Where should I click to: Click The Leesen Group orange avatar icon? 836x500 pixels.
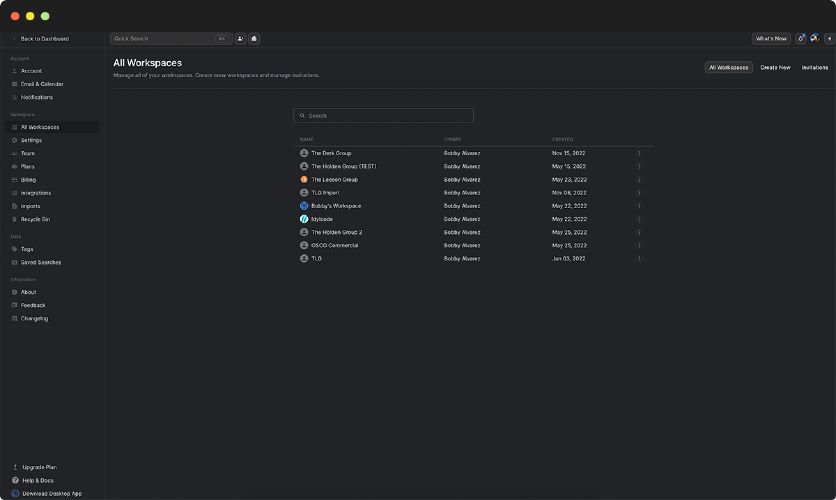304,179
